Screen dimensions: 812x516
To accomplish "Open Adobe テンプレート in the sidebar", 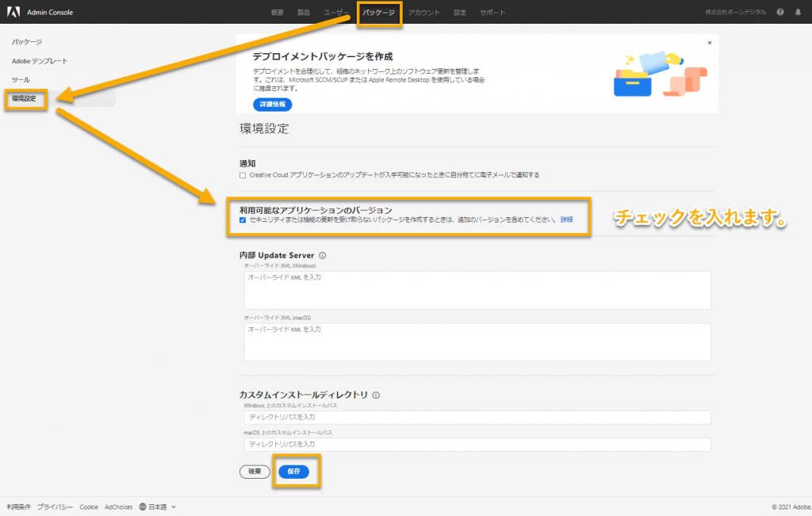I will 40,61.
